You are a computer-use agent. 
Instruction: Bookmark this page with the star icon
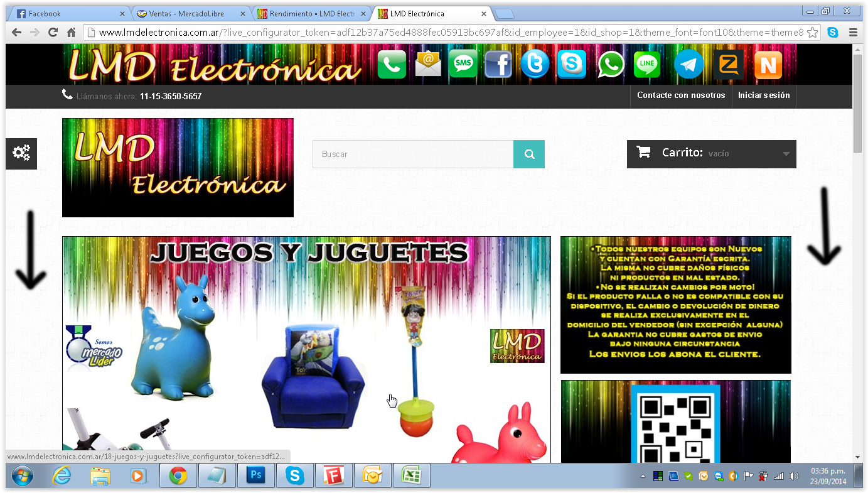812,33
